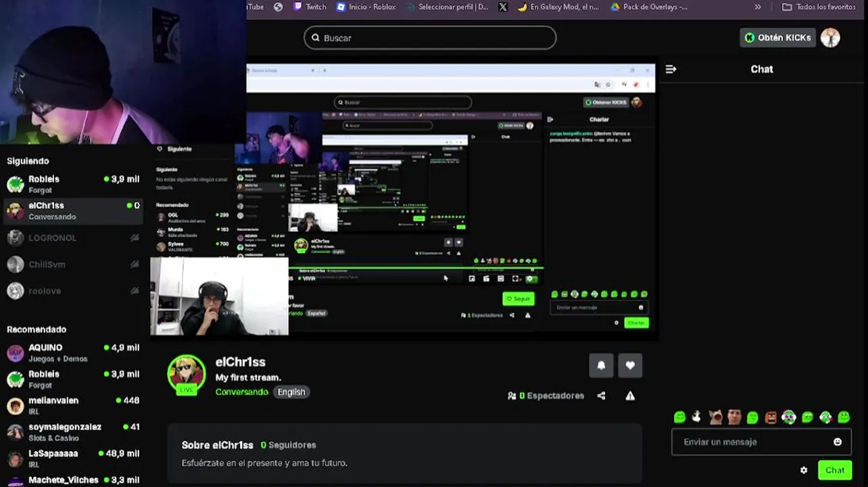Click the Sobre elChr1ss heading
868x487 pixels.
pos(217,445)
